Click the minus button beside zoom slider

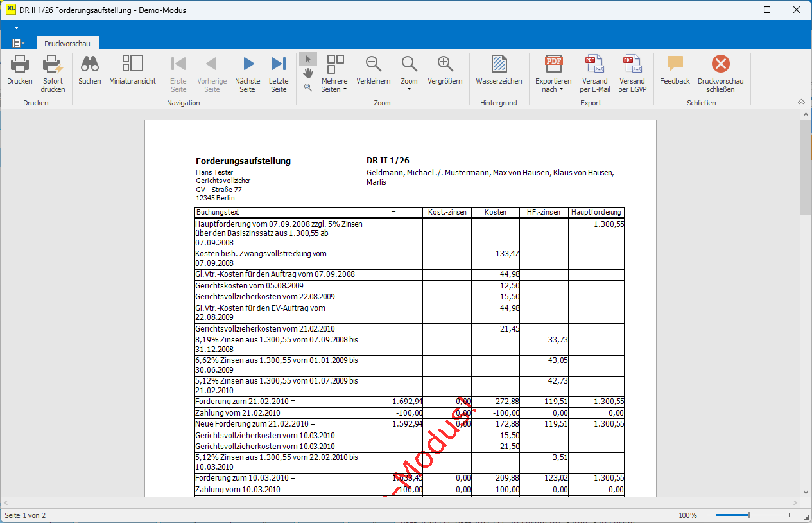710,515
